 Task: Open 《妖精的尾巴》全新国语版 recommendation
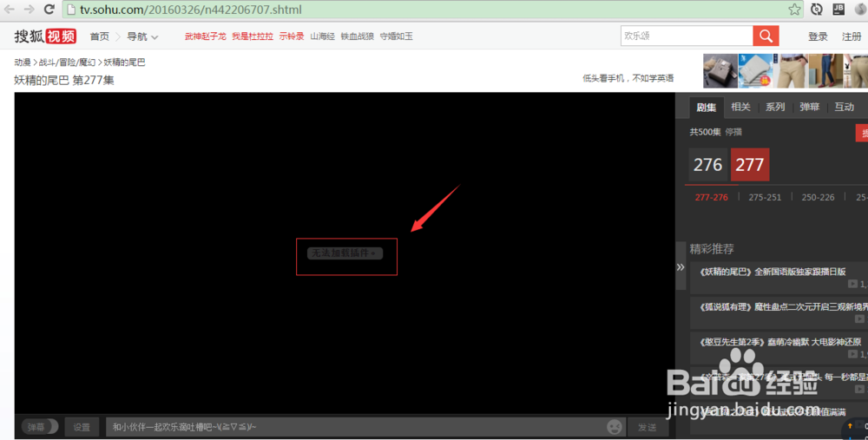pyautogui.click(x=773, y=272)
